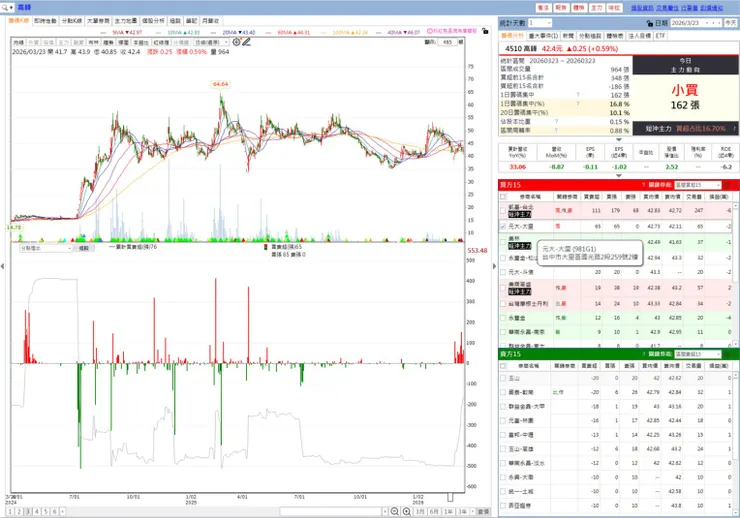Click the magnifier search icon at top left
The image size is (740, 518).
[x=5, y=8]
